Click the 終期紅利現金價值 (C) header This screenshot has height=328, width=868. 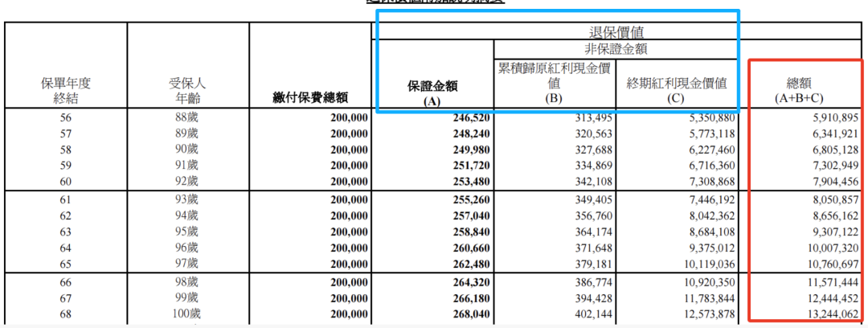676,82
